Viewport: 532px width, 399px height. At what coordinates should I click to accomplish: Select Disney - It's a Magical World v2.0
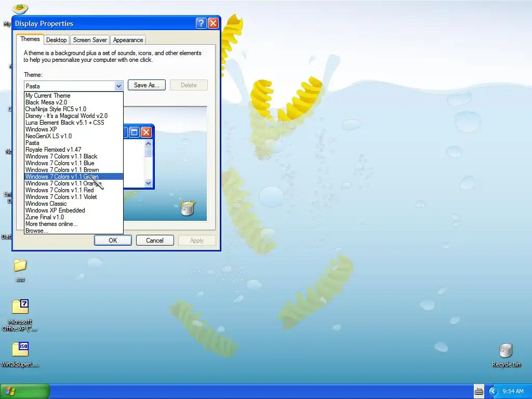tap(74, 116)
